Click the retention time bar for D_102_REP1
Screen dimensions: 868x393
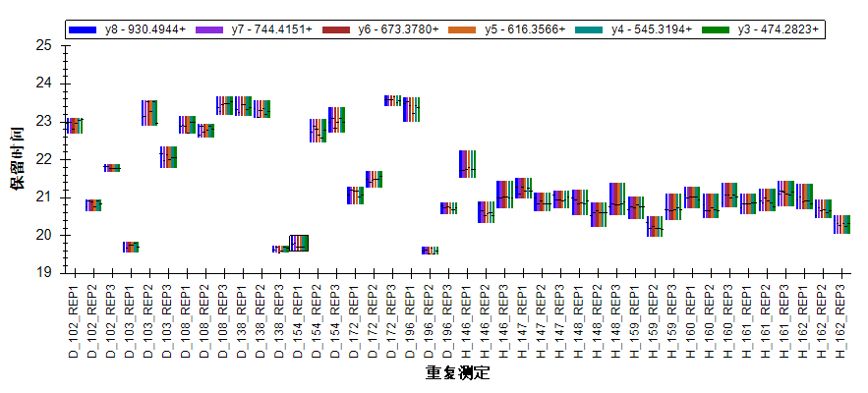click(75, 125)
